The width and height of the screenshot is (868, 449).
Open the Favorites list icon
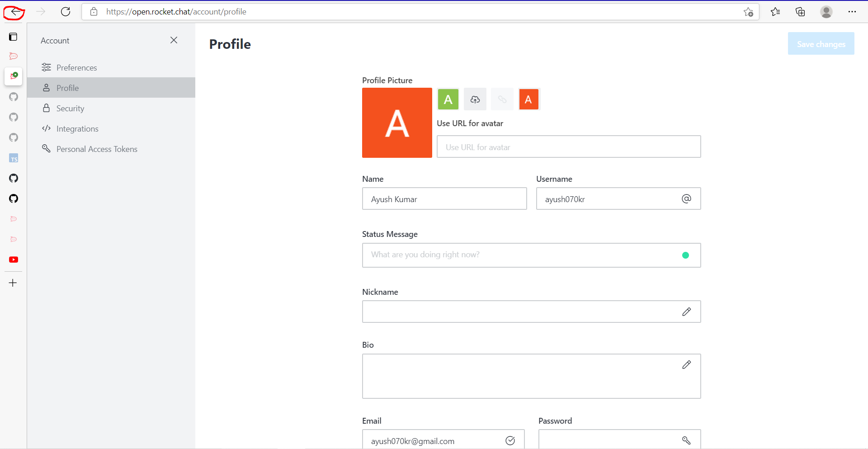(775, 12)
